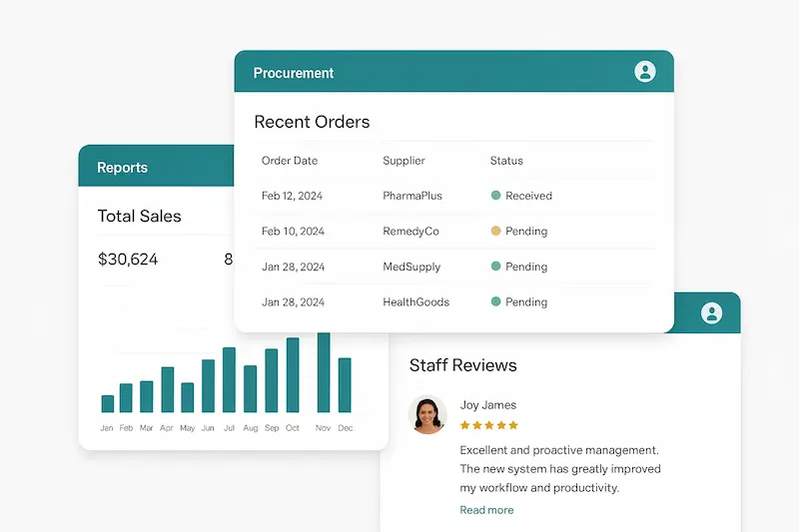Click the green status dot for HealthGoods
Screen dimensions: 799x532
(x=495, y=301)
